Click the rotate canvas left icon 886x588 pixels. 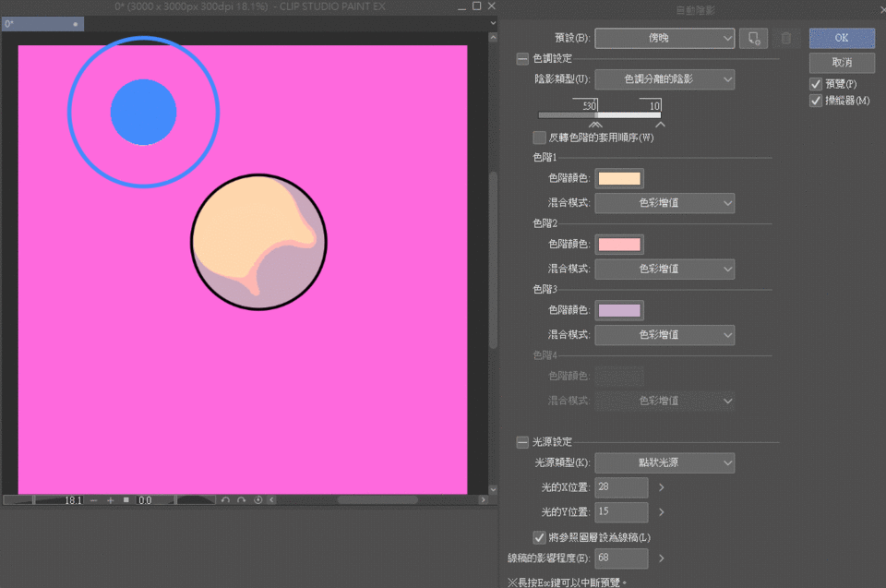click(x=225, y=500)
